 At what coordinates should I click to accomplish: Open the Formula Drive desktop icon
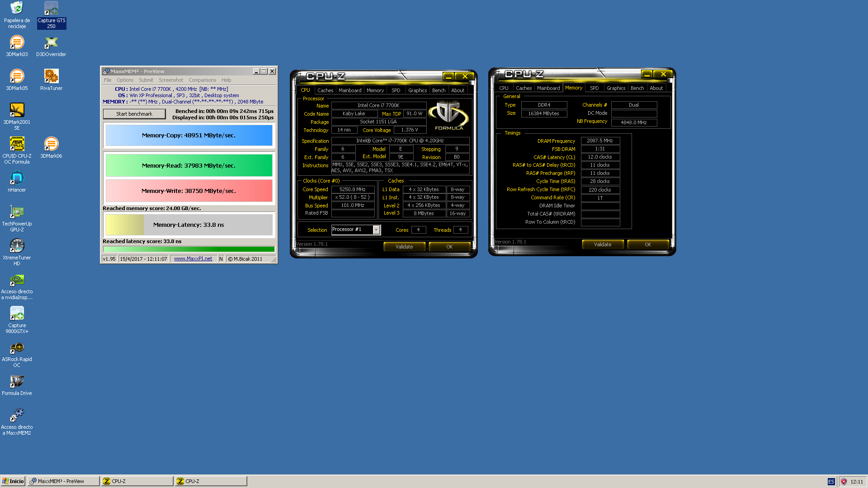click(x=17, y=385)
